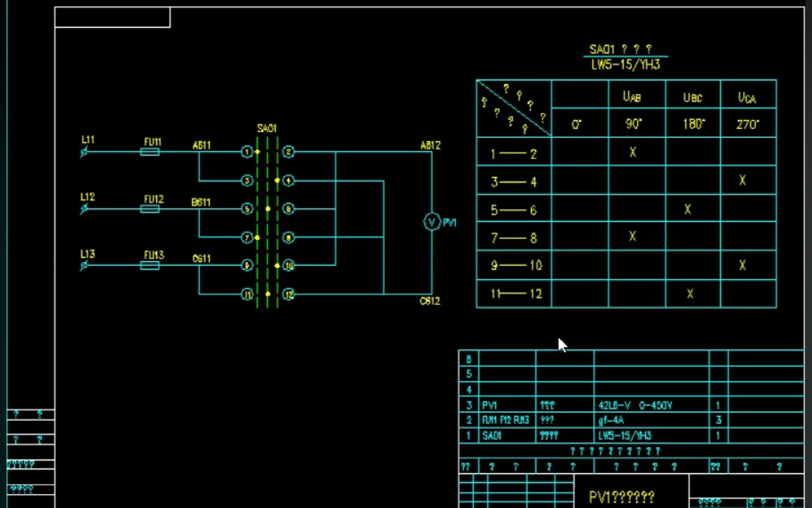The image size is (812, 508).
Task: Click switch contact terminal 9 circle
Action: tap(247, 266)
